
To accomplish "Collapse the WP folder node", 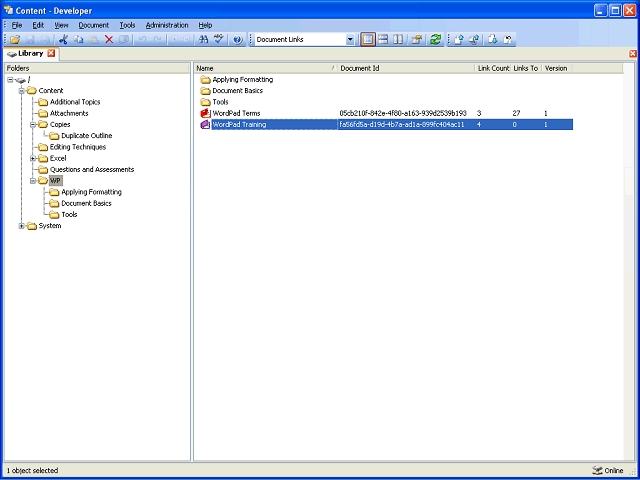I will pos(33,181).
